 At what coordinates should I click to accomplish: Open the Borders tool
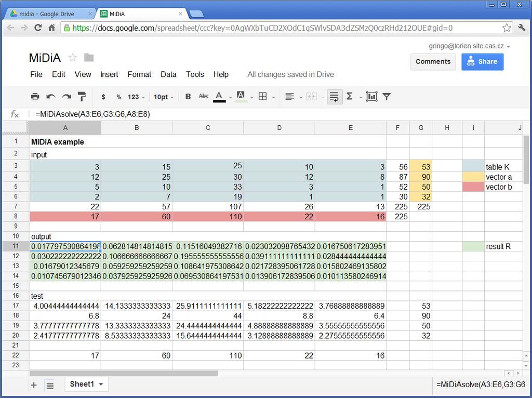coord(262,97)
